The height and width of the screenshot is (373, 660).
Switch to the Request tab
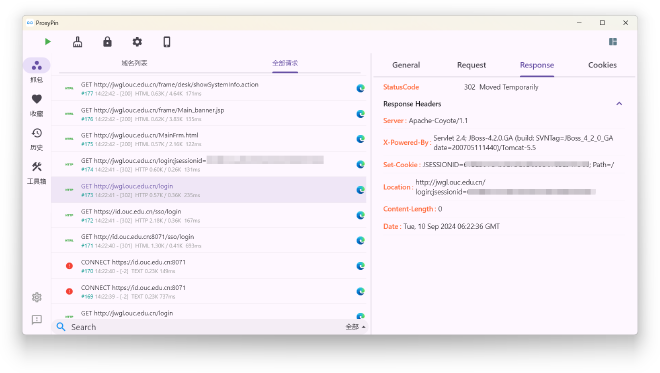click(x=471, y=65)
